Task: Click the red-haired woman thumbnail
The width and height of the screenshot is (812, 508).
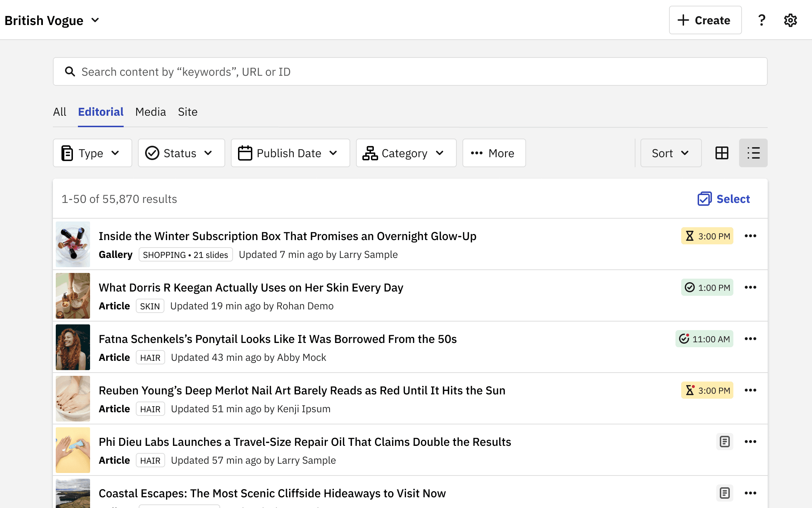Action: point(73,347)
